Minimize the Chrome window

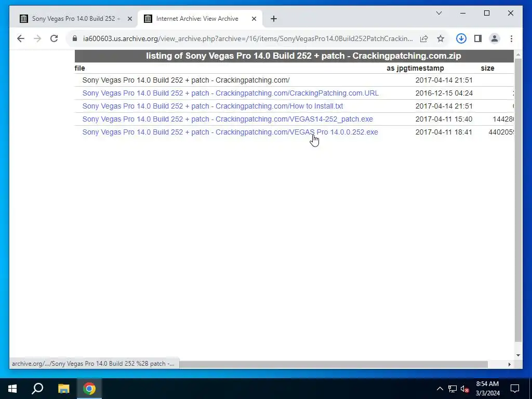coord(463,13)
